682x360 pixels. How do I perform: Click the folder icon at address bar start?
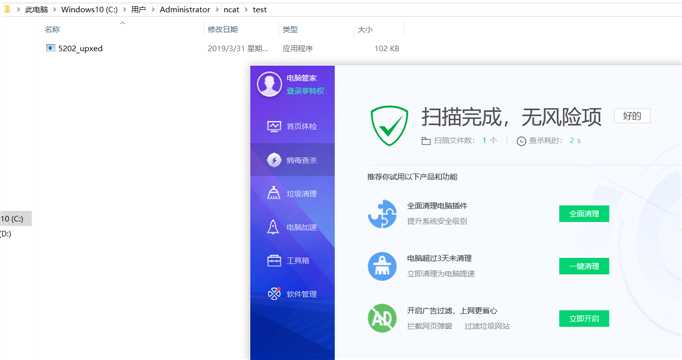pos(7,9)
